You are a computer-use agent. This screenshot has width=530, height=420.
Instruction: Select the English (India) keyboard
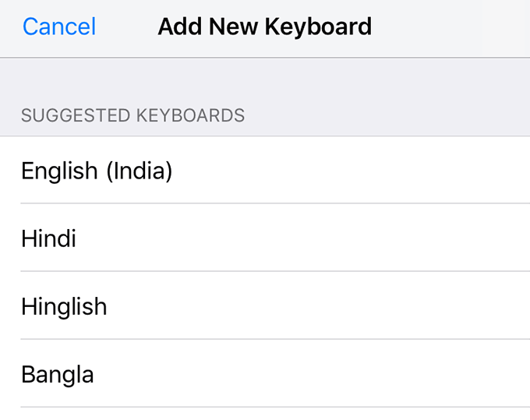click(x=97, y=171)
